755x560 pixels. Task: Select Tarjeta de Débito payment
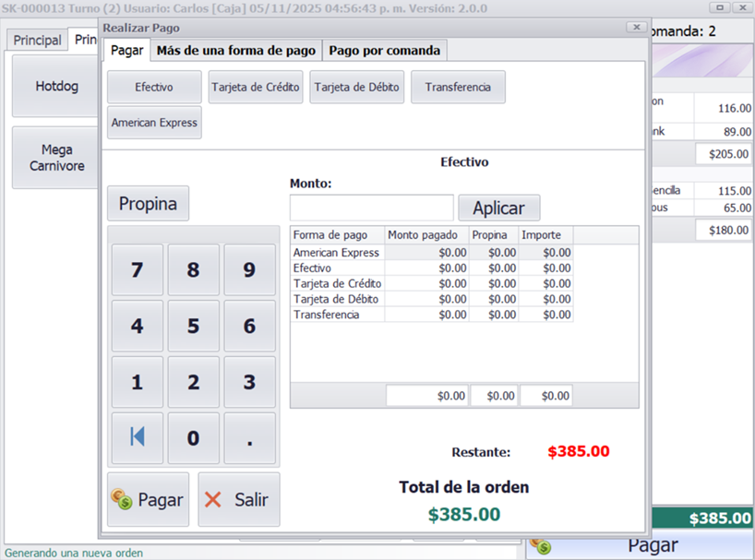click(x=356, y=87)
